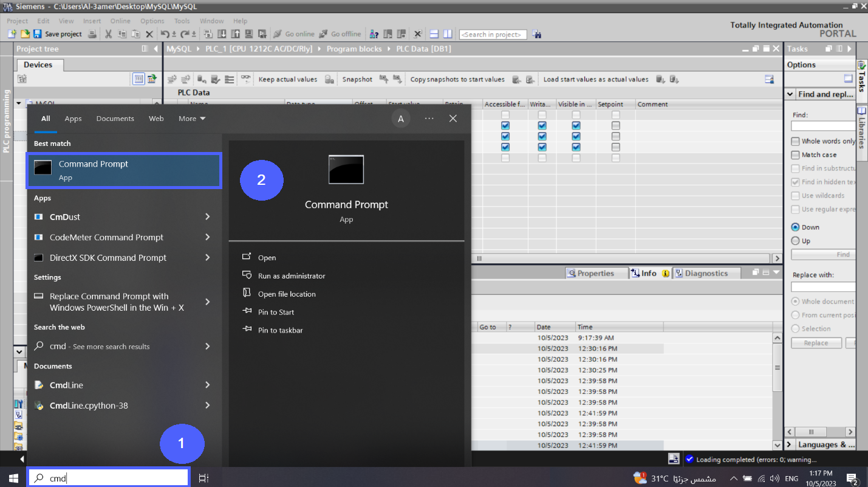Screen dimensions: 868x487
Task: Toggle first checked Writable checkbox
Action: [x=542, y=126]
